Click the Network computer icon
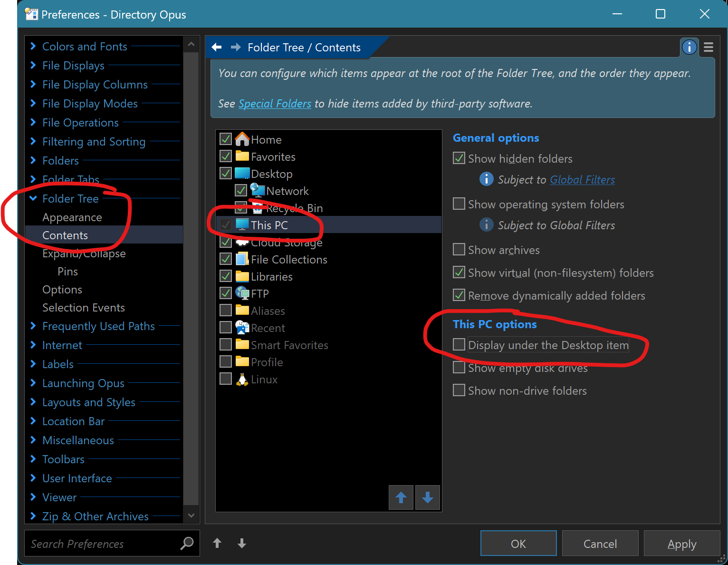 [257, 190]
